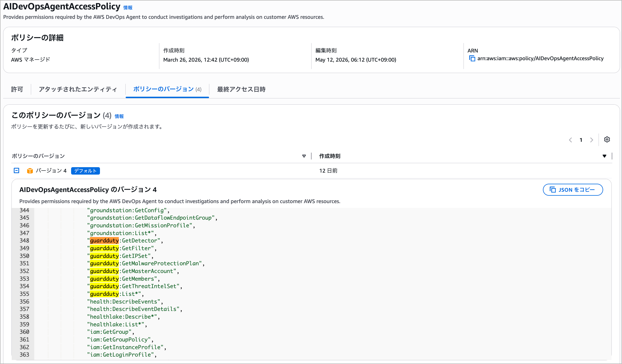The width and height of the screenshot is (622, 364).
Task: Click the バージョン 4 row label
Action: [51, 171]
